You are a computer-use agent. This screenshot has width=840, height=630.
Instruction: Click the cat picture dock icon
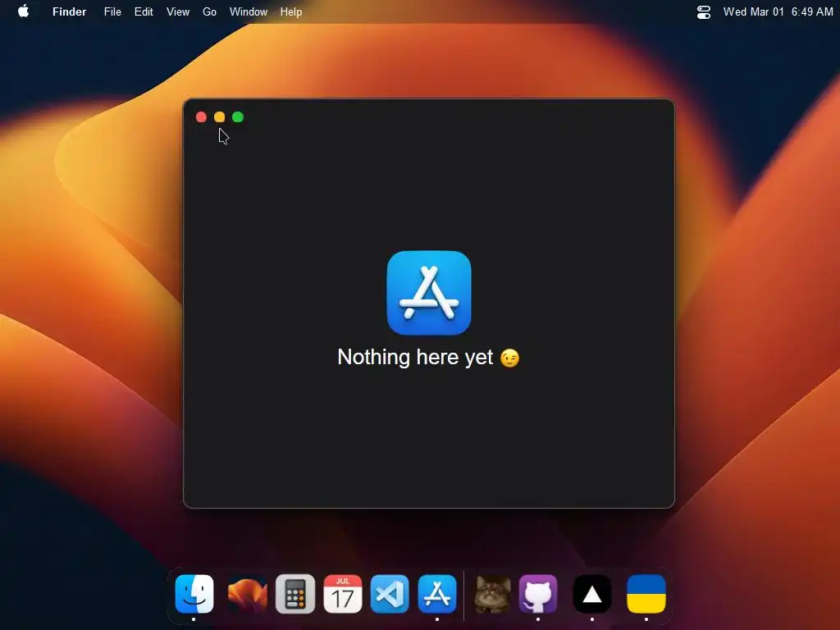(493, 594)
